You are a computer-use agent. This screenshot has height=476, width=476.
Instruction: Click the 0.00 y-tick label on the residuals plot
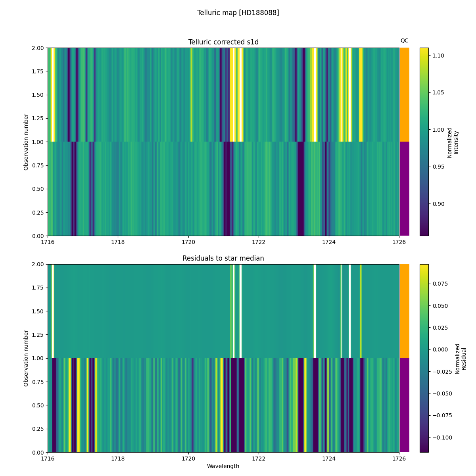[x=38, y=452]
